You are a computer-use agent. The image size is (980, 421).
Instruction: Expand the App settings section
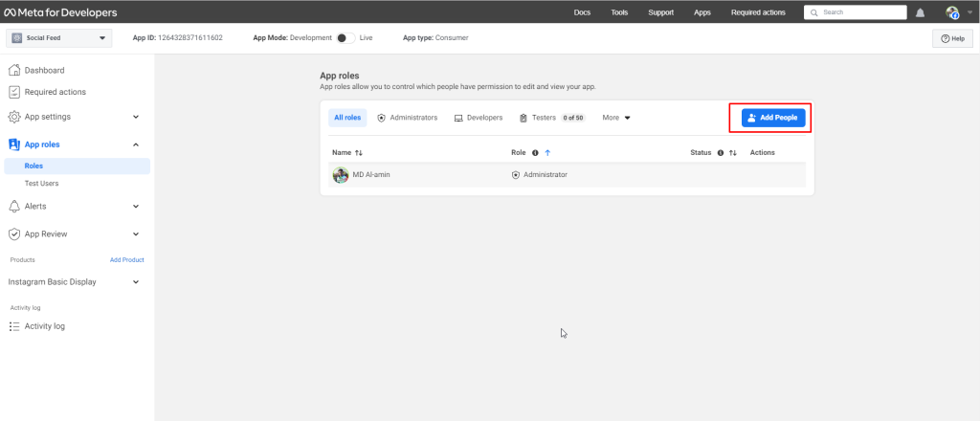coord(136,117)
